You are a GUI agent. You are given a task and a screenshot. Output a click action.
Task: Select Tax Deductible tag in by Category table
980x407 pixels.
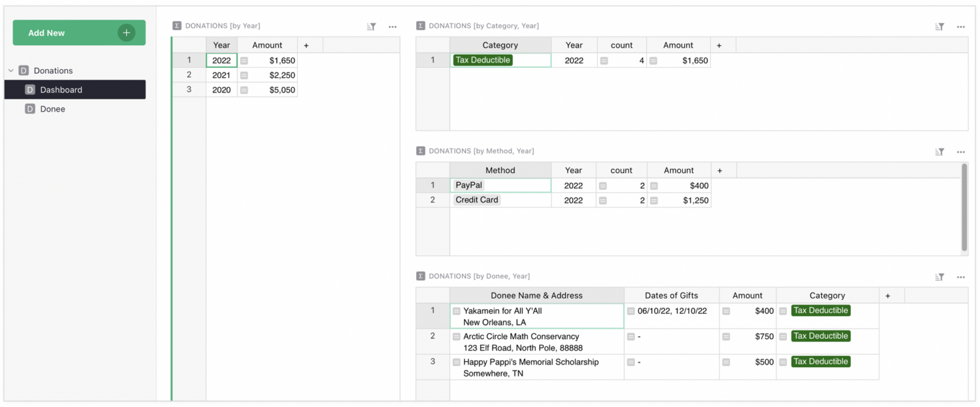[483, 60]
